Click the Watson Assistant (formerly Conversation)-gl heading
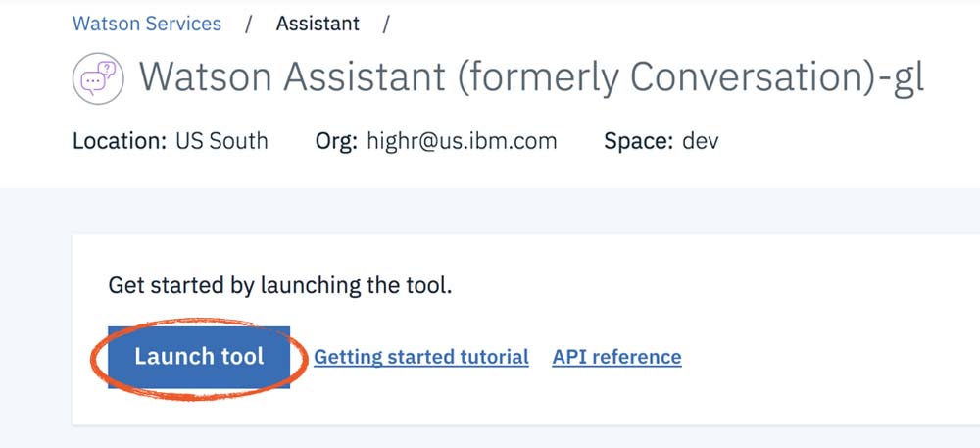Viewport: 980px width, 448px height. click(531, 78)
